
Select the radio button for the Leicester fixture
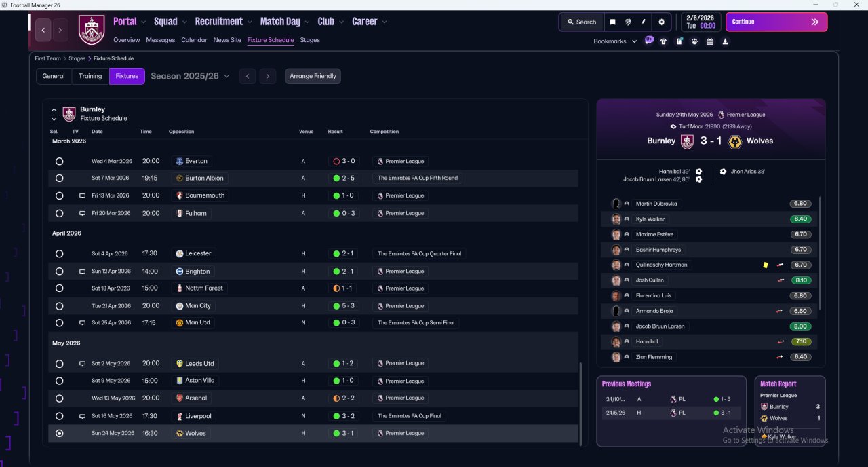click(60, 254)
